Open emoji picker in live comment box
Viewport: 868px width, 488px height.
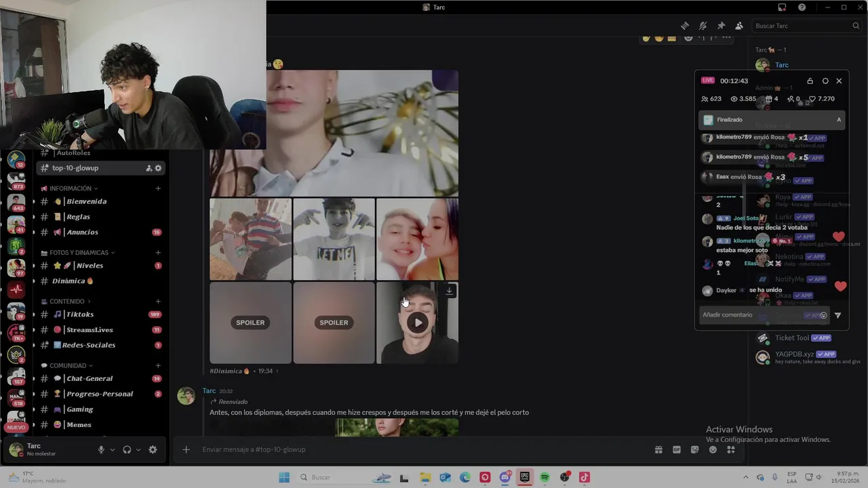click(x=823, y=315)
